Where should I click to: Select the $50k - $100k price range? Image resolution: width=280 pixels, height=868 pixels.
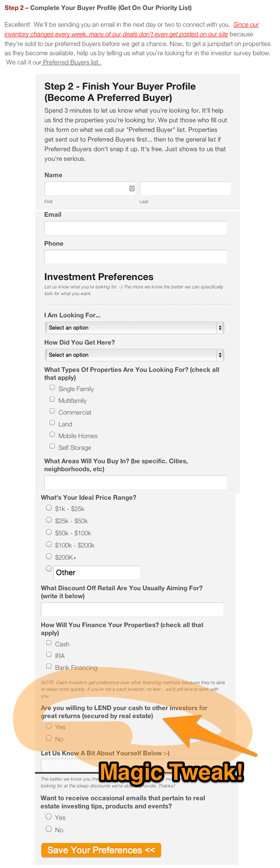pyautogui.click(x=49, y=532)
